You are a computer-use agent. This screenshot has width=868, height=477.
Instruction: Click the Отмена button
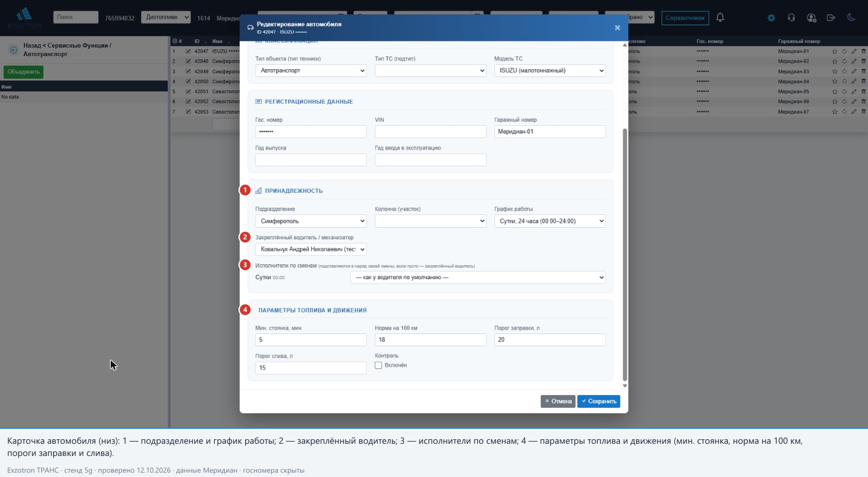pyautogui.click(x=558, y=401)
